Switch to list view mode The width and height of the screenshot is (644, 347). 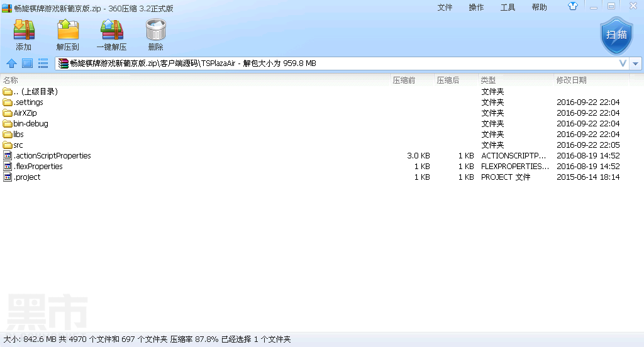click(x=43, y=63)
